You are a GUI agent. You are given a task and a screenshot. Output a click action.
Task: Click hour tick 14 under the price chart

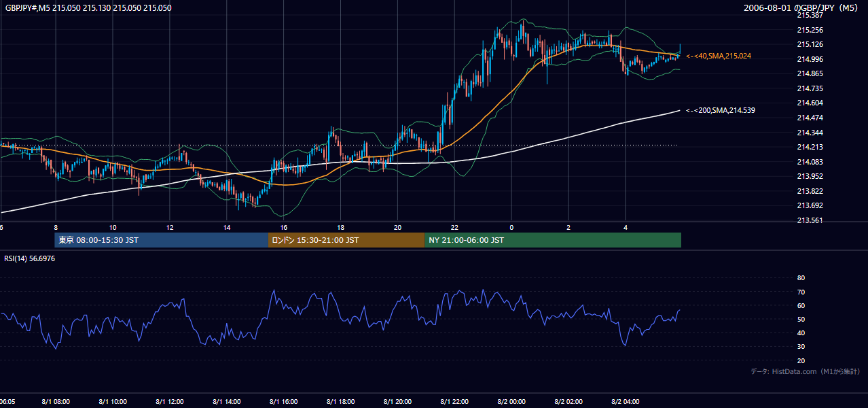coord(227,227)
